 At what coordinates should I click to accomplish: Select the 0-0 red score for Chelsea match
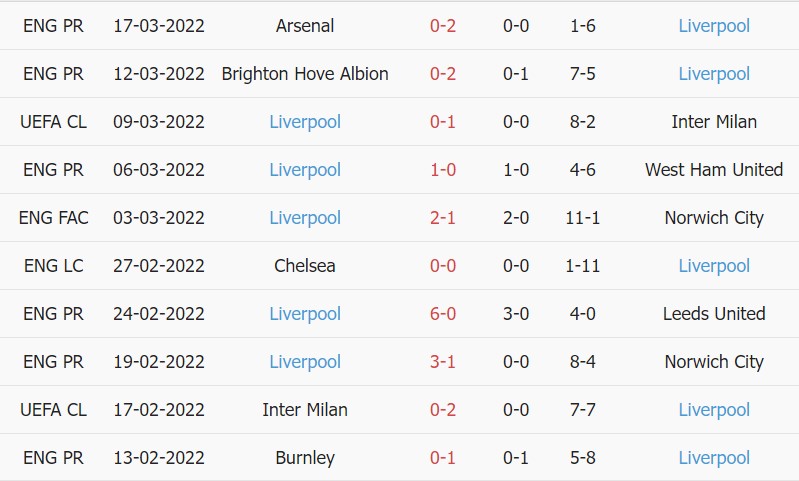pyautogui.click(x=443, y=266)
